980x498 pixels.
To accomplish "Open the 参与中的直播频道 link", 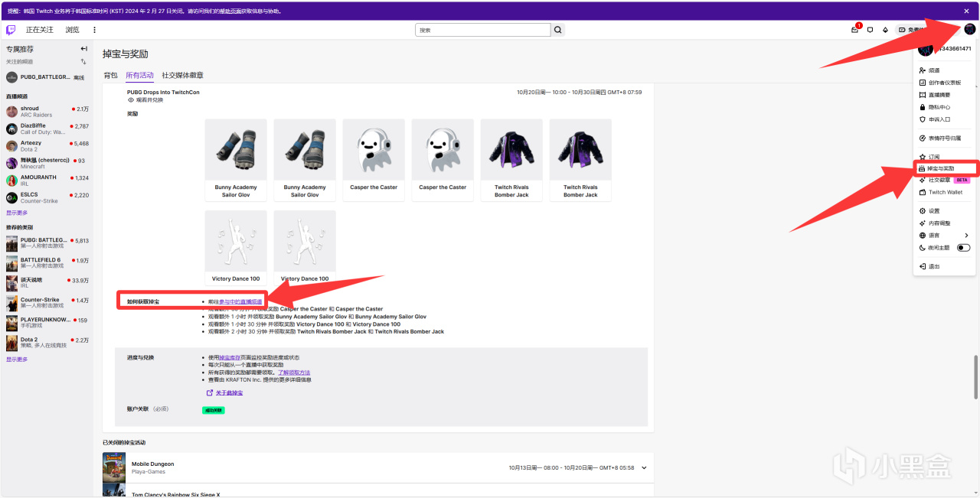I will (x=240, y=301).
